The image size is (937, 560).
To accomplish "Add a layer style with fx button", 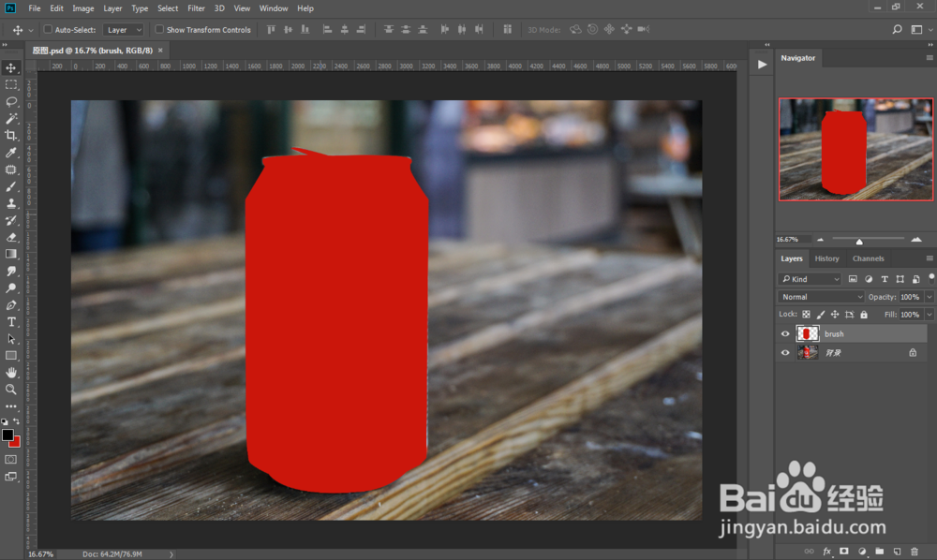I will (x=826, y=552).
